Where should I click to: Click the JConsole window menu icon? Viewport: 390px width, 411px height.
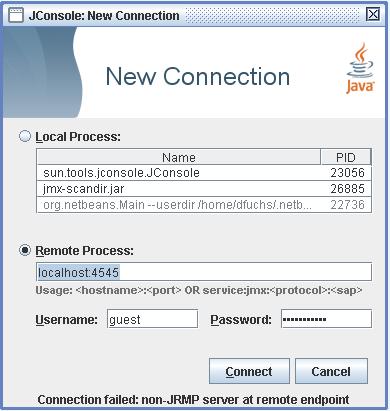pos(16,15)
